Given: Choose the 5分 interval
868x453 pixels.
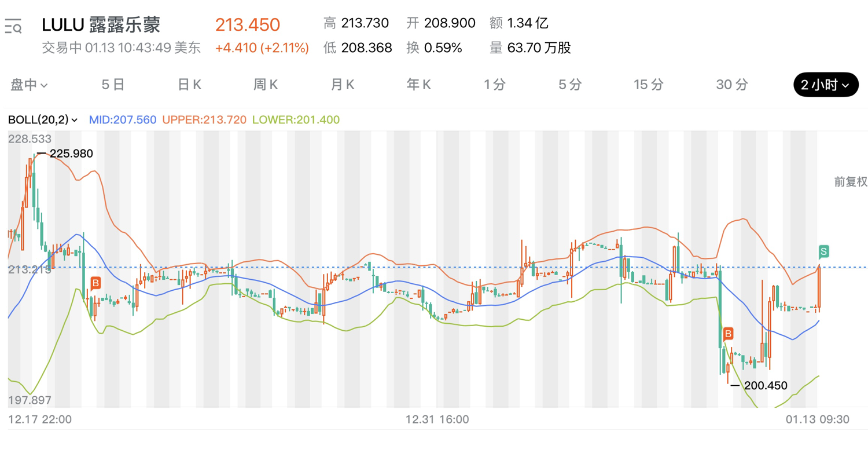Looking at the screenshot, I should [570, 85].
